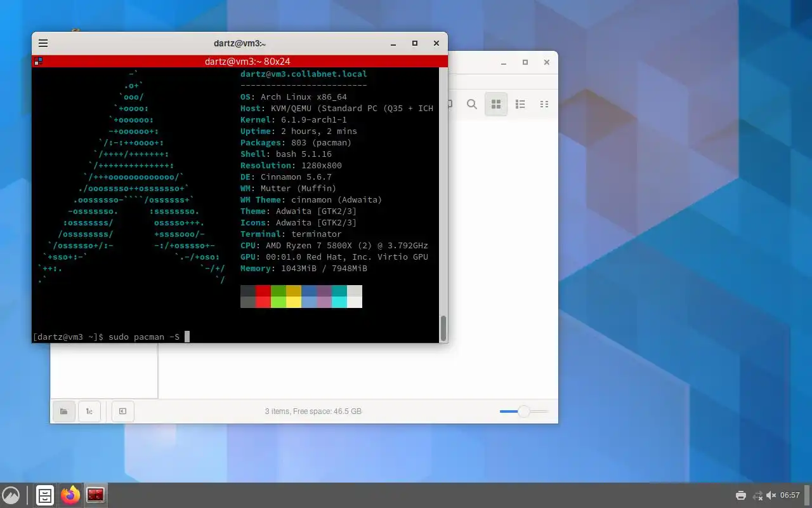Screen dimensions: 812x508
Task: Click the 'Terminal: terminator' line
Action: (291, 234)
